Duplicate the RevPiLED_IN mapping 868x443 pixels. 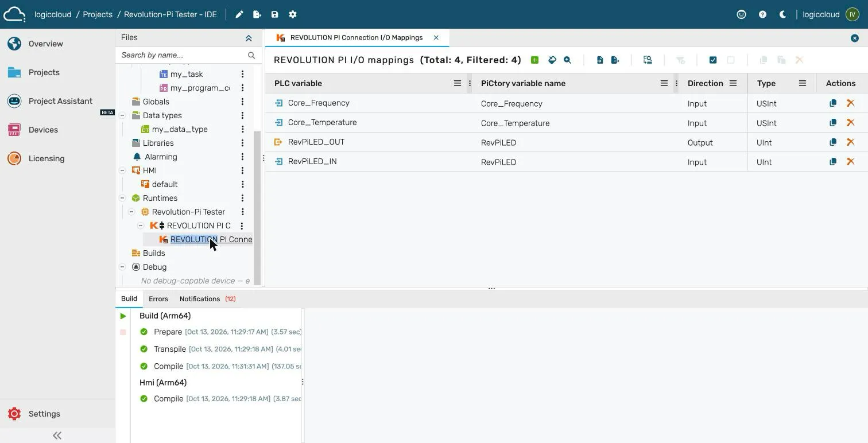(x=833, y=162)
